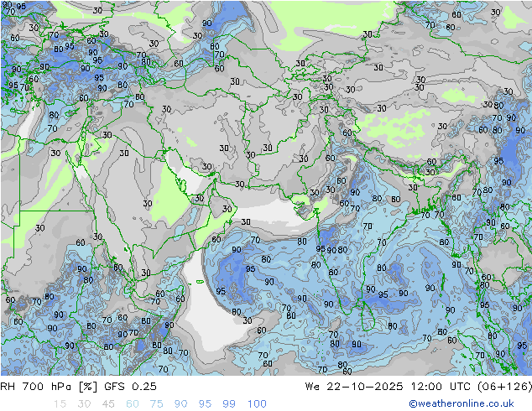Select legend value 15
This screenshot has height=411, width=532.
[60, 404]
